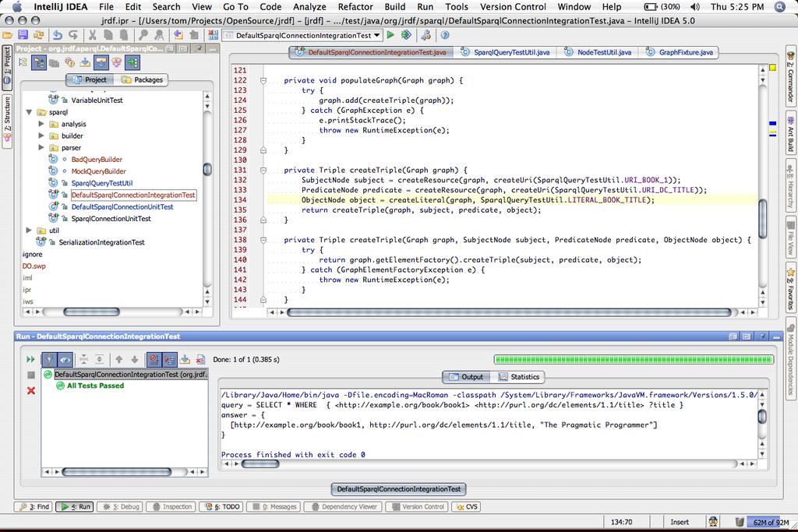Expand the parser folder

tap(41, 147)
